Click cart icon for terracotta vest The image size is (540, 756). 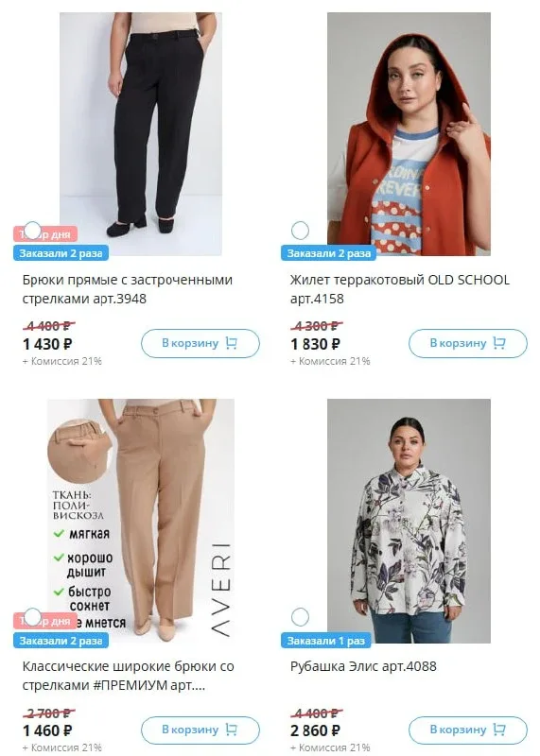(x=499, y=343)
